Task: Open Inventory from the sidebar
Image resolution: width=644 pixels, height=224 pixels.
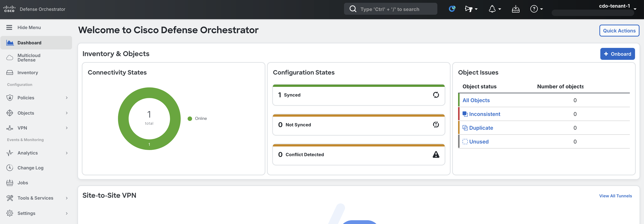Action: tap(27, 73)
